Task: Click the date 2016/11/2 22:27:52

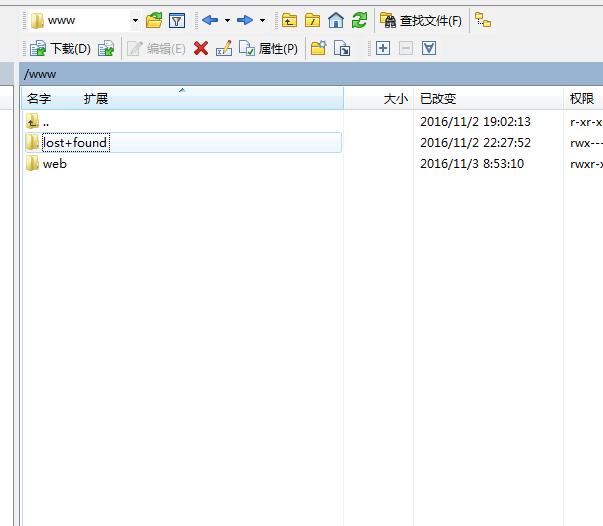Action: tap(475, 143)
